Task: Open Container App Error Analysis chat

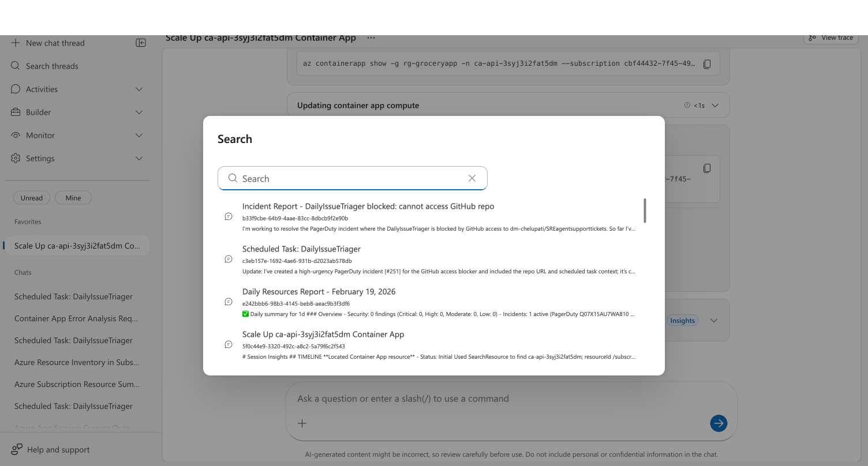Action: (76, 318)
